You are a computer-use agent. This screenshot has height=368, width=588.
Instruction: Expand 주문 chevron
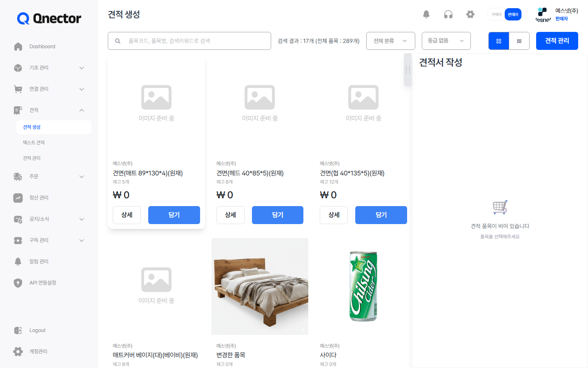tap(82, 177)
